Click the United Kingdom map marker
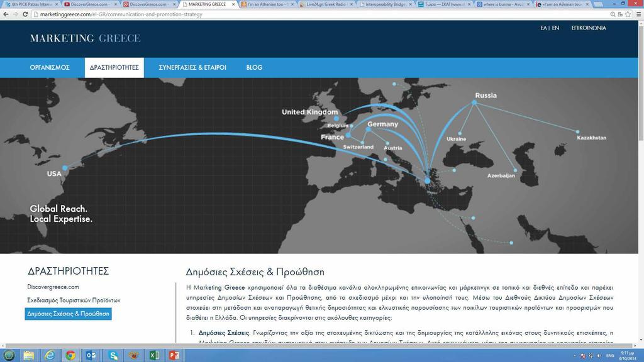This screenshot has height=362, width=644. (336, 119)
